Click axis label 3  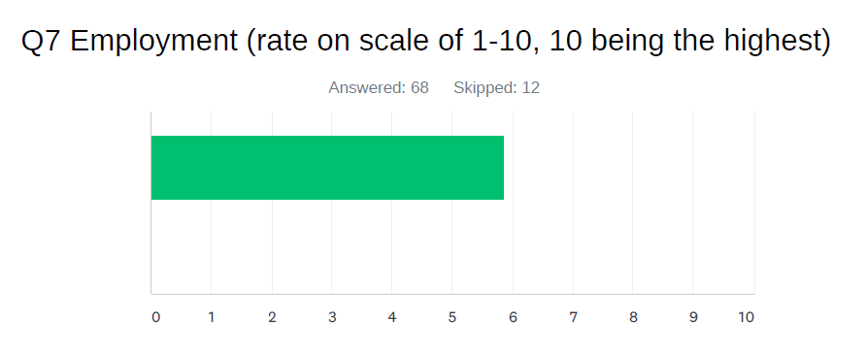(332, 317)
